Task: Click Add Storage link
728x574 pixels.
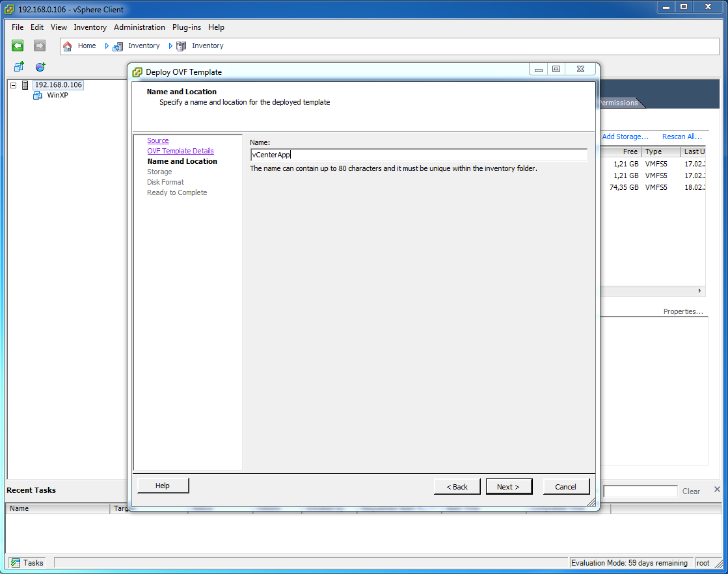Action: point(625,137)
